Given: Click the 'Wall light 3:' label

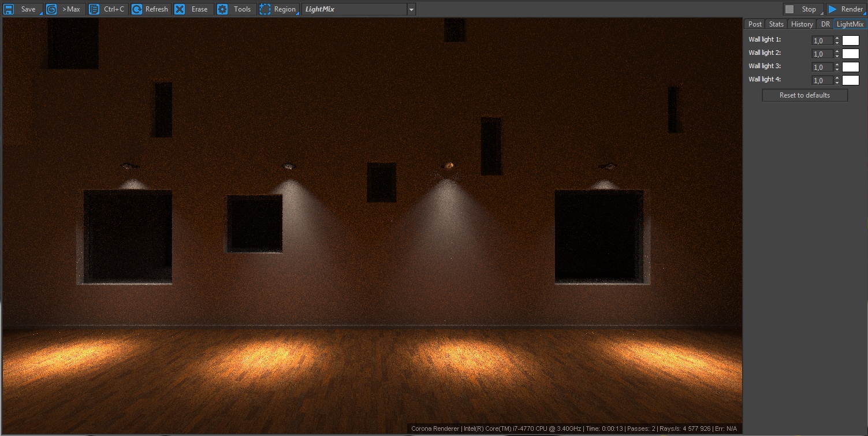Looking at the screenshot, I should [x=765, y=66].
